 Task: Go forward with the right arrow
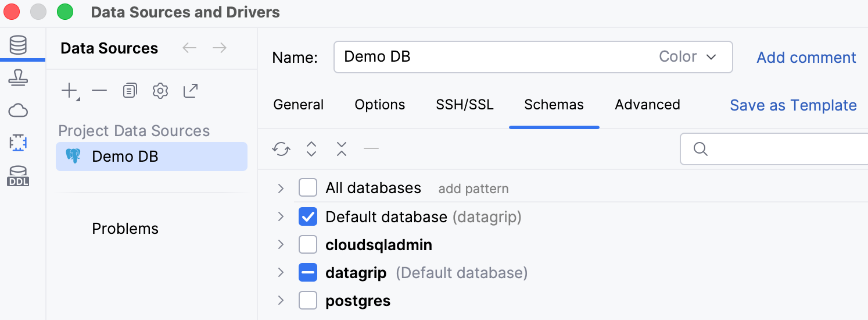click(220, 48)
